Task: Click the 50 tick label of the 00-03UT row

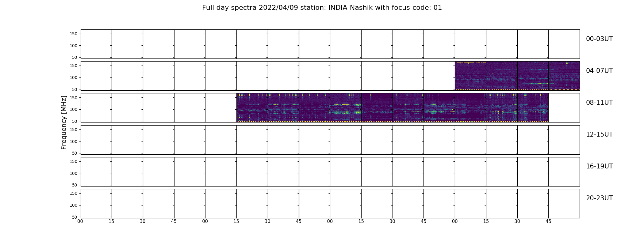Action: pyautogui.click(x=75, y=57)
